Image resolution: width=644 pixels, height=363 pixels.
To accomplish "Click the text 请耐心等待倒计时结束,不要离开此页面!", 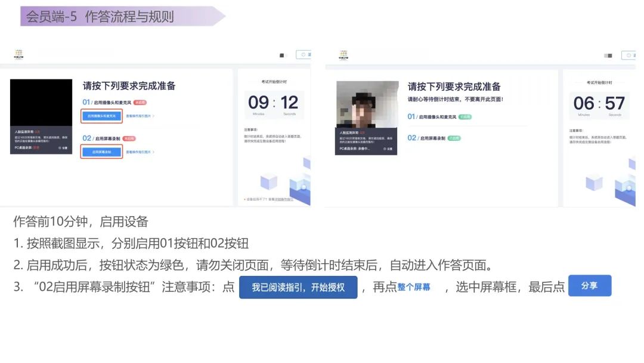I will 456,99.
